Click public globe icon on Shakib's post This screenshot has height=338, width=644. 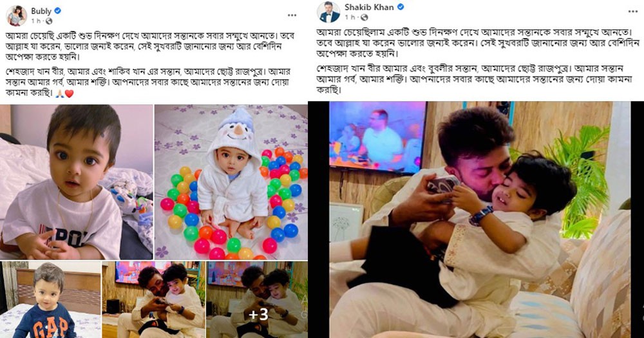tap(364, 17)
